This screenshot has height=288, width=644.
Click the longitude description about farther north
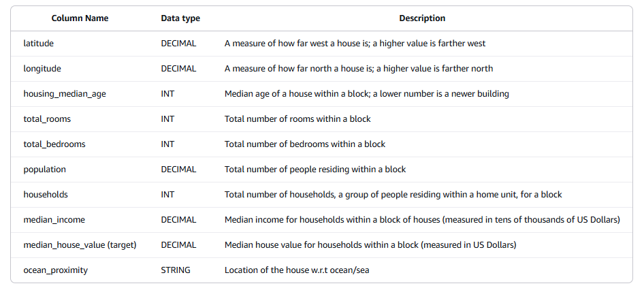[x=359, y=69]
